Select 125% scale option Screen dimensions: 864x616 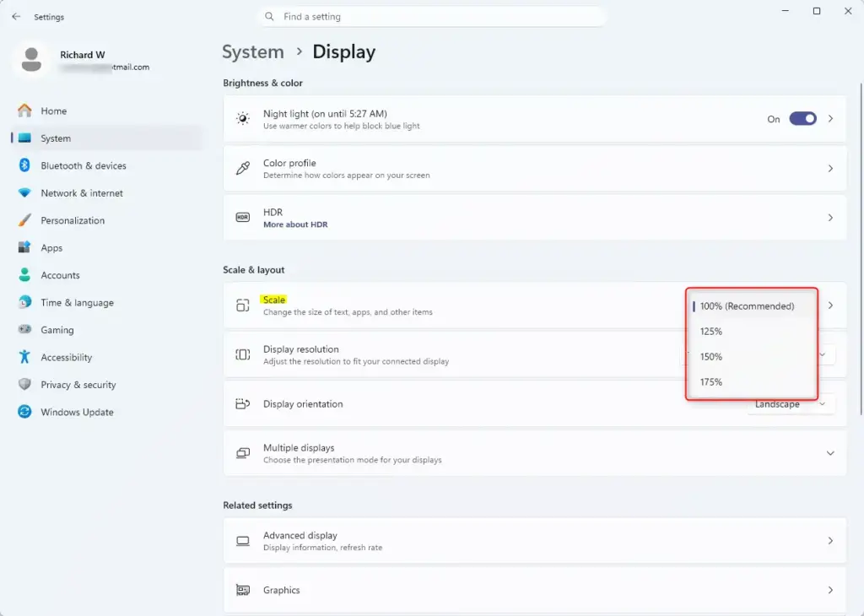tap(751, 331)
